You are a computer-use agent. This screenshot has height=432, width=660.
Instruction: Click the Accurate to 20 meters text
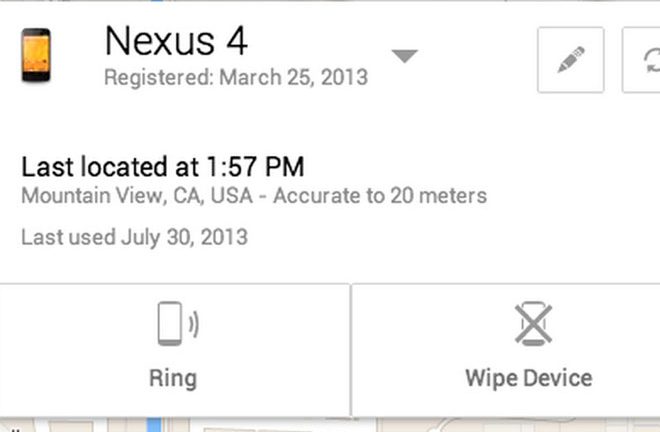coord(380,196)
